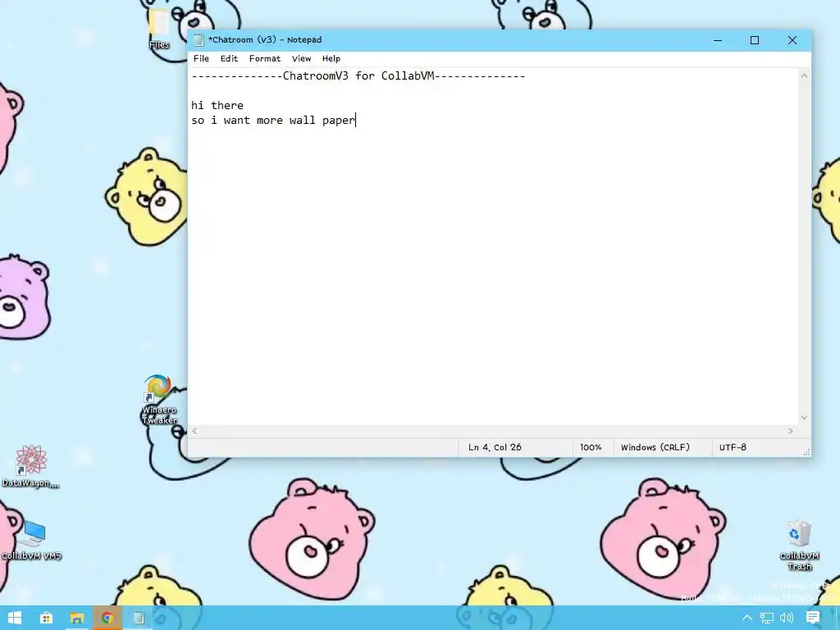Click the Windows (CRLF) status entry
This screenshot has height=630, width=840.
(x=655, y=447)
